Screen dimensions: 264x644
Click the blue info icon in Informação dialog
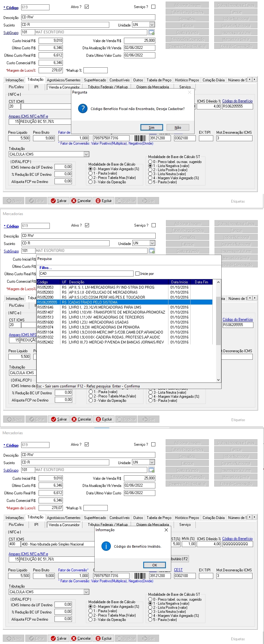click(x=106, y=546)
